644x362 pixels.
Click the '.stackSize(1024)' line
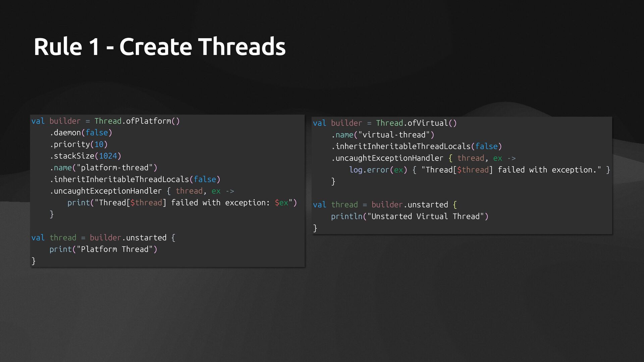[85, 156]
